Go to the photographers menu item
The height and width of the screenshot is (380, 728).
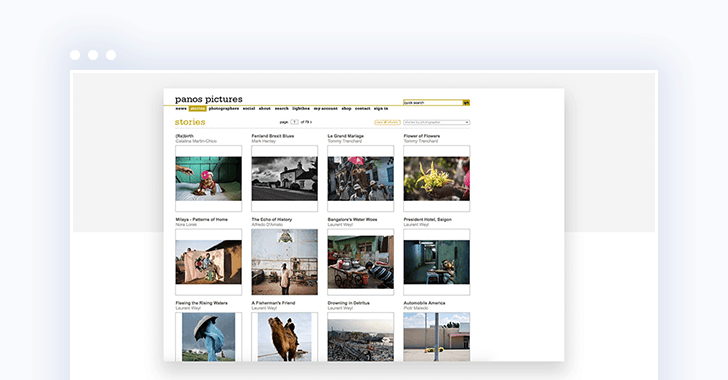[224, 109]
